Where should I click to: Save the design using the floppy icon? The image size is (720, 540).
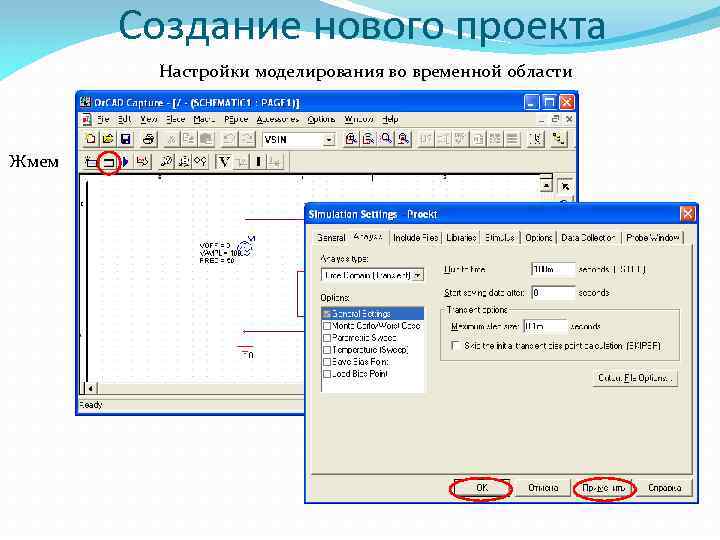pyautogui.click(x=125, y=139)
